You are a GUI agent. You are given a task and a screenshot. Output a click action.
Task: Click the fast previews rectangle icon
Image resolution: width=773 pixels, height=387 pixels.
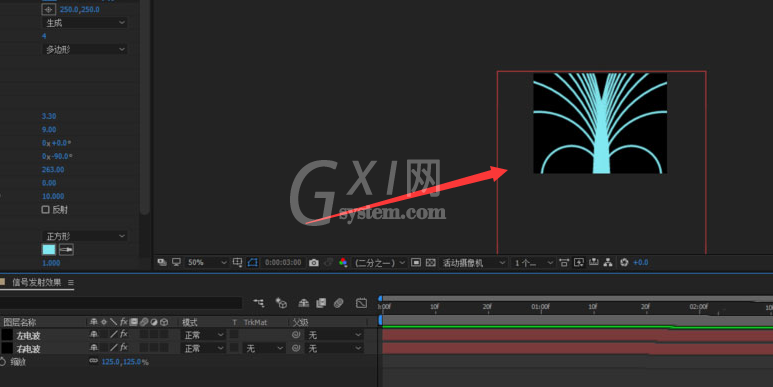(x=416, y=262)
